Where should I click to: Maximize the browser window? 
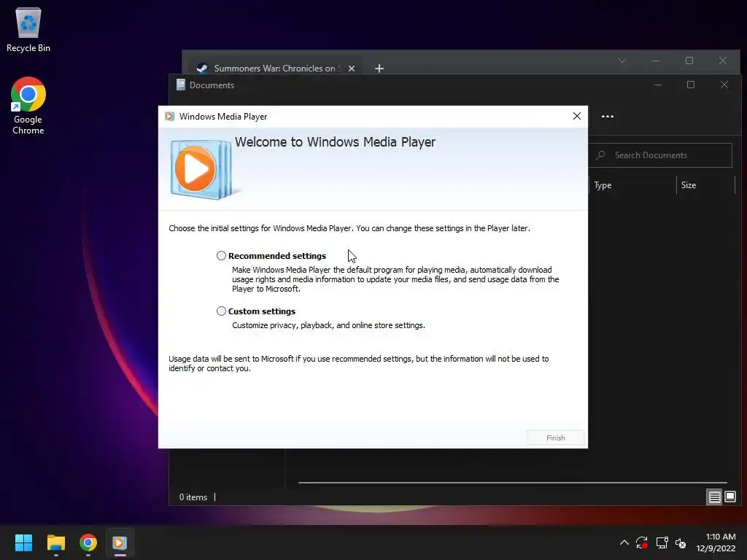[x=689, y=61]
